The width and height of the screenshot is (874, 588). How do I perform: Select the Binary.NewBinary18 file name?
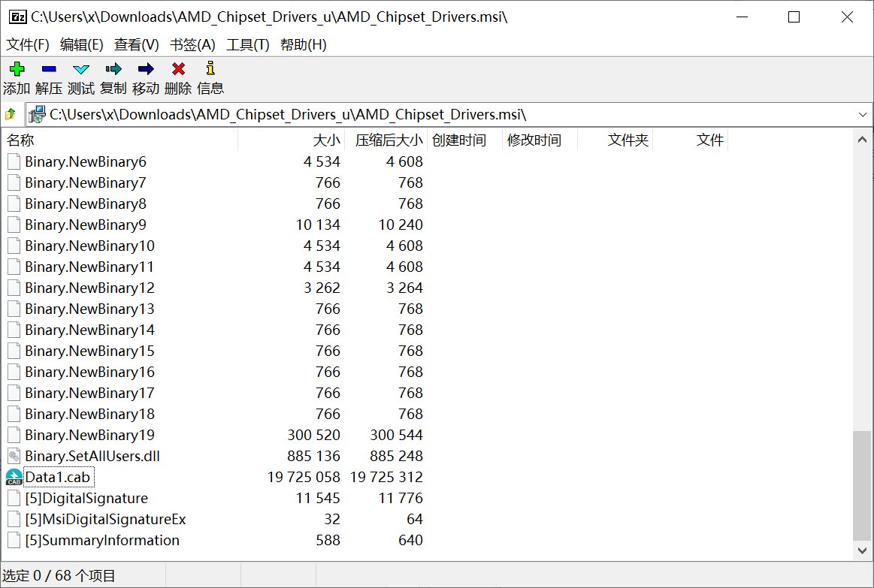click(x=89, y=415)
